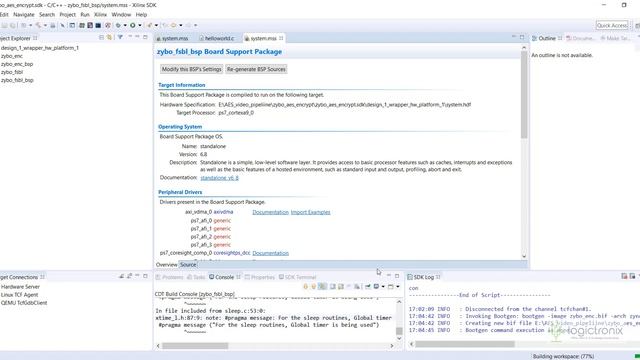Click Modify this BSP's Settings button
This screenshot has width=640, height=360.
pos(191,69)
